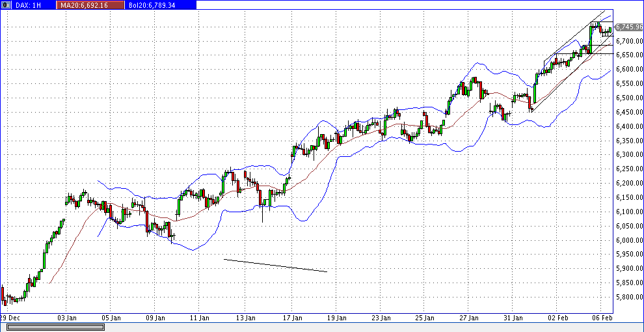Select the DAX: 1H symbol label
This screenshot has width=644, height=332.
[29, 5]
